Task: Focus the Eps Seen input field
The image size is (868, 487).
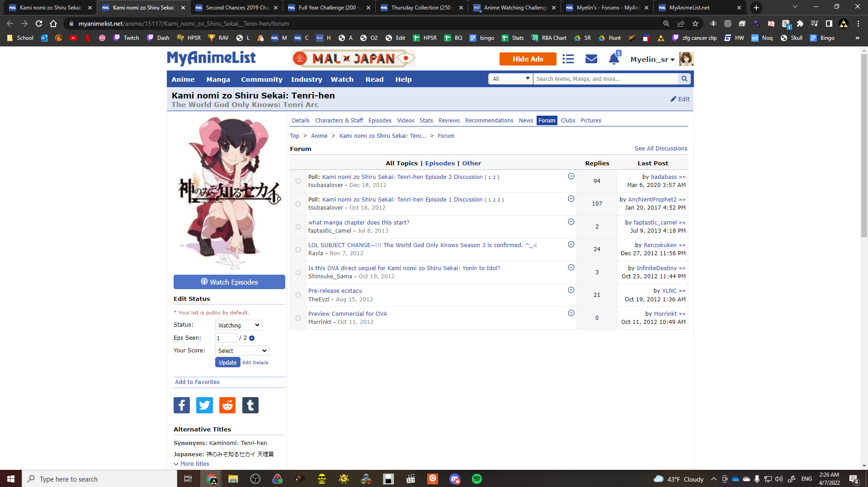Action: pos(226,338)
